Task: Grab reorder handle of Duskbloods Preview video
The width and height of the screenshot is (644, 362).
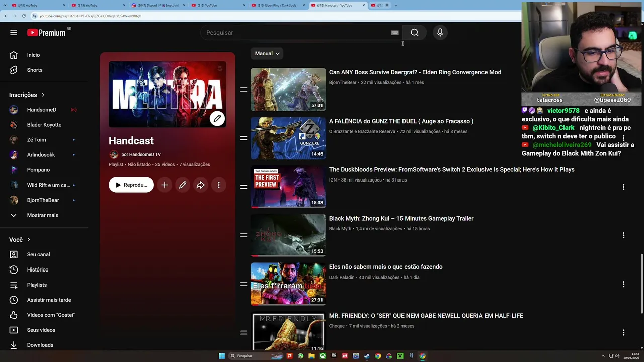Action: pyautogui.click(x=244, y=187)
